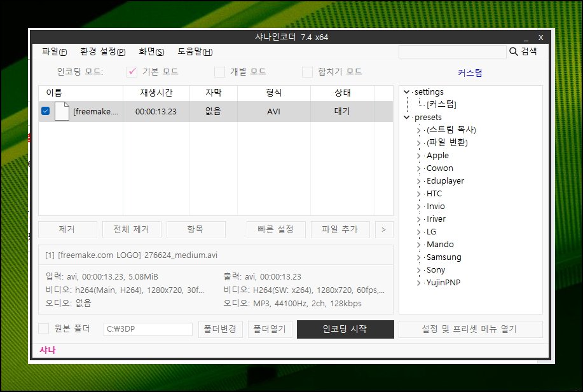Select the Apple tree item label
The image size is (583, 392).
[437, 155]
